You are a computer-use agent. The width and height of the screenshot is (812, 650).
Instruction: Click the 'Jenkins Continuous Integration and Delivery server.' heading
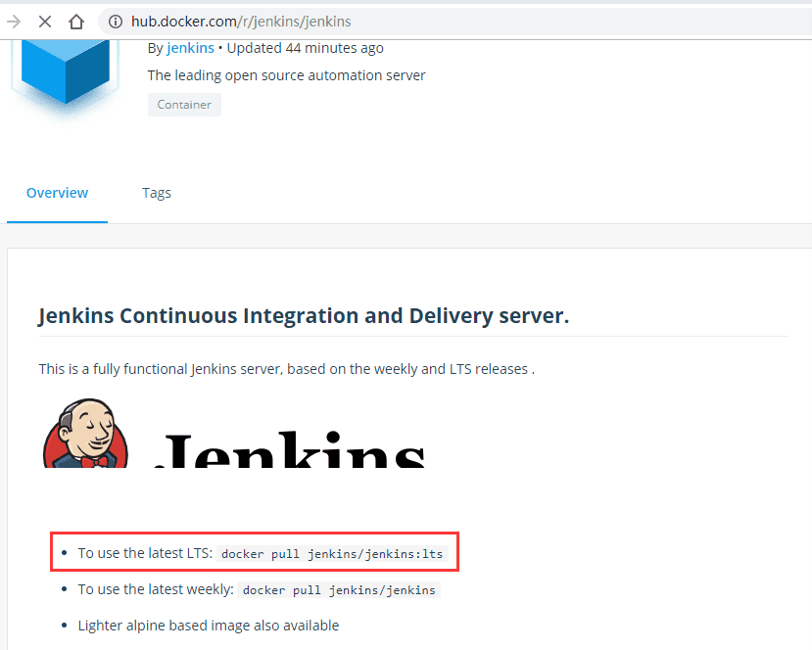click(304, 315)
